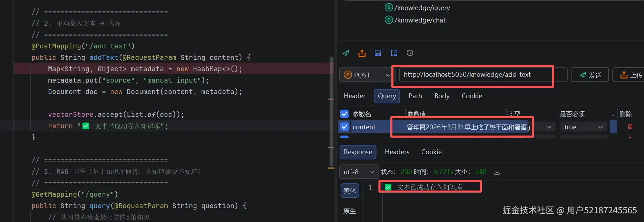Click the blue save floppy disk icon
Image resolution: width=644 pixels, height=222 pixels.
click(x=378, y=53)
